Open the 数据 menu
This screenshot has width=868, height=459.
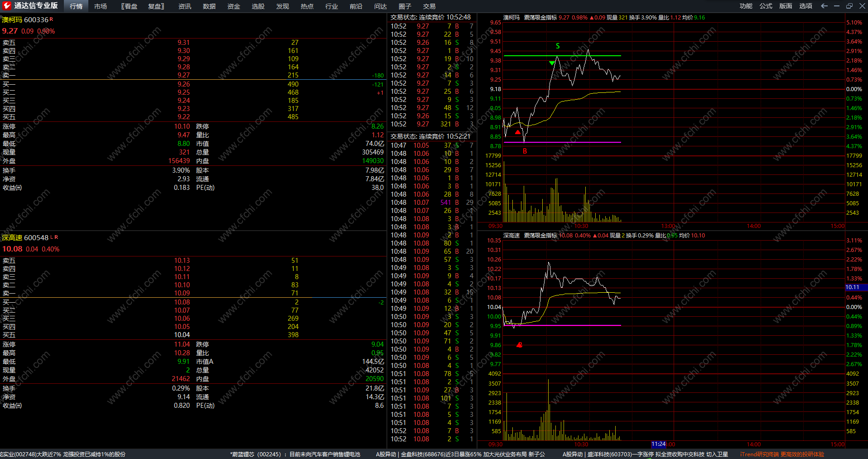point(209,6)
